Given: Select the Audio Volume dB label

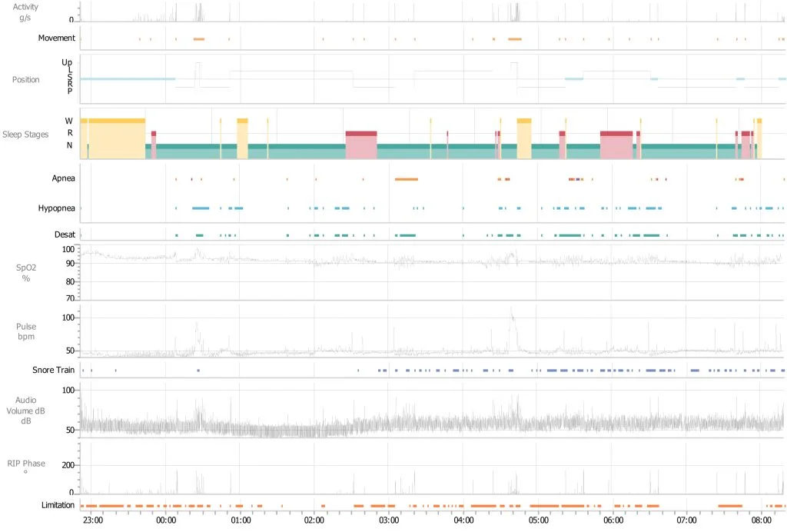Looking at the screenshot, I should [x=26, y=411].
